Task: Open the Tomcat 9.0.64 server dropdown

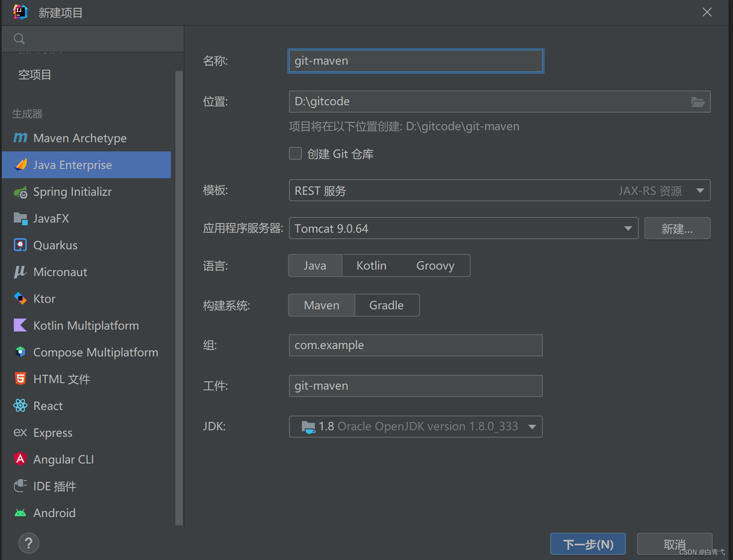Action: pyautogui.click(x=463, y=228)
